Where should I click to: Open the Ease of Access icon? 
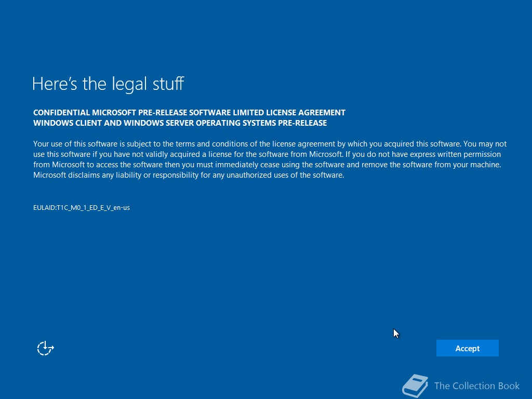46,348
